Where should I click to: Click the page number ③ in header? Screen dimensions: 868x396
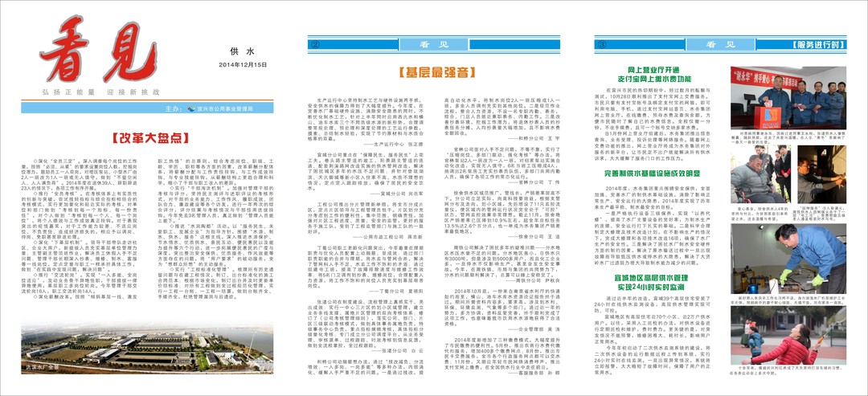coord(602,45)
